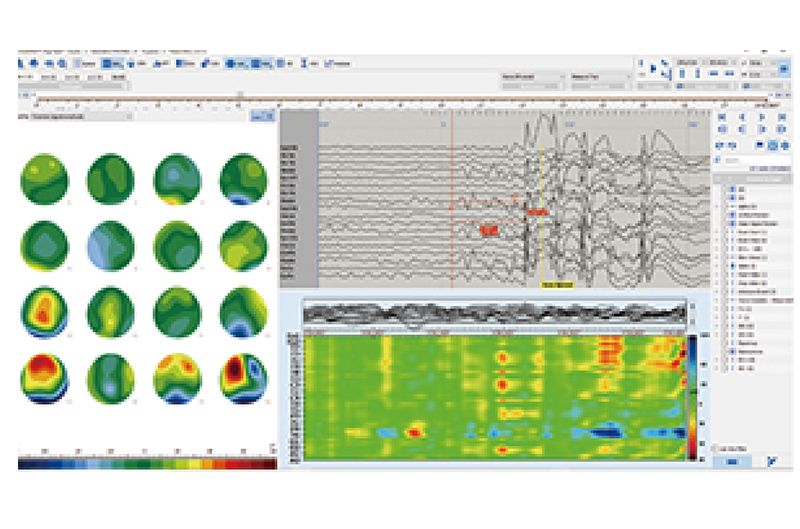800x529 pixels.
Task: Click the first icon on the top-left toolbar
Action: point(22,63)
